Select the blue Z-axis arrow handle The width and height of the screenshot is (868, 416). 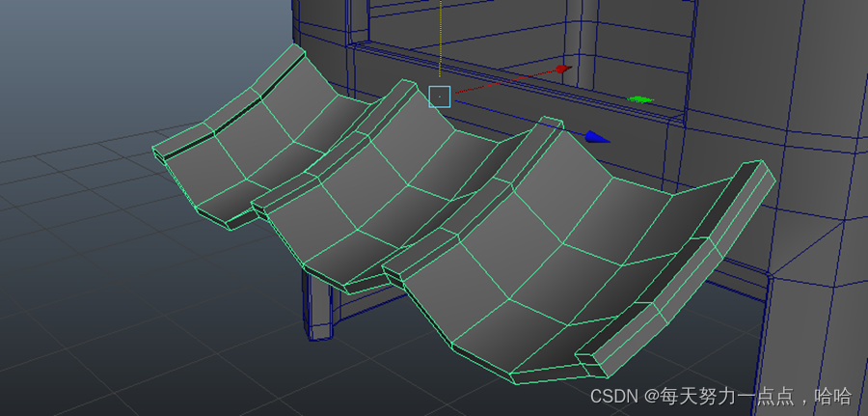coord(598,138)
